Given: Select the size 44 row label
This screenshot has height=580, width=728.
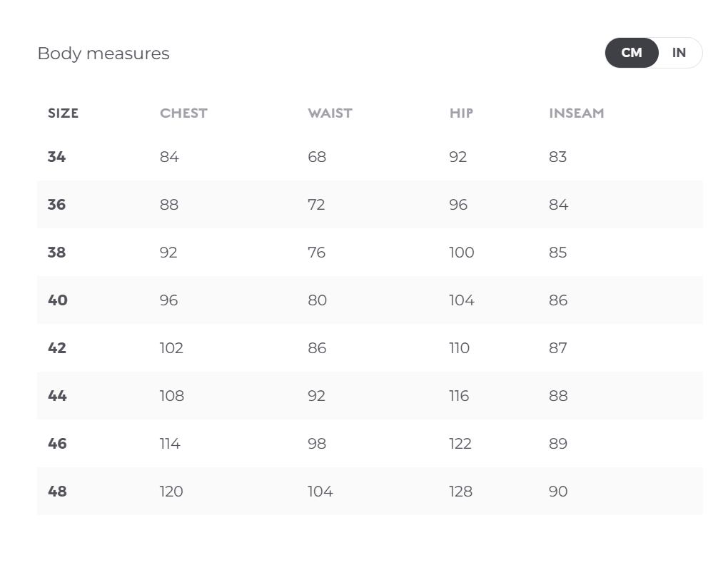Looking at the screenshot, I should (57, 396).
